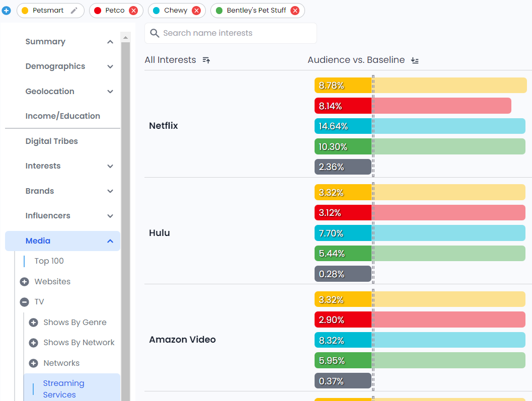This screenshot has height=401, width=532.
Task: Click the Bentley's Pet Stuff chip label
Action: click(x=257, y=11)
